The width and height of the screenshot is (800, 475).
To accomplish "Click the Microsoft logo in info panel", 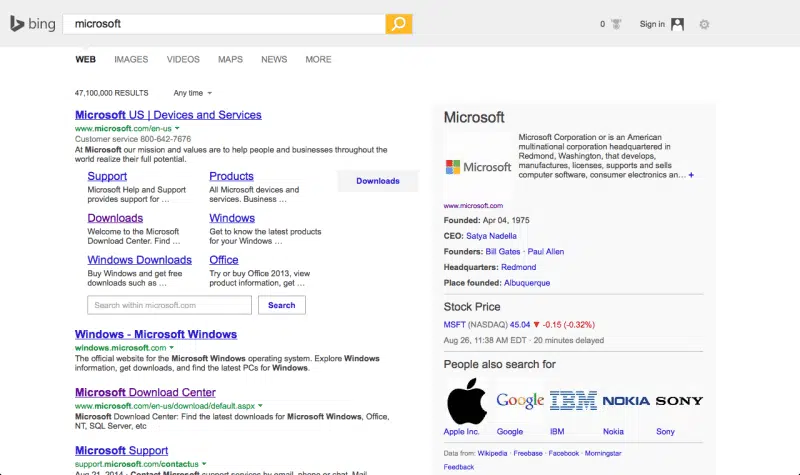I will [x=478, y=167].
